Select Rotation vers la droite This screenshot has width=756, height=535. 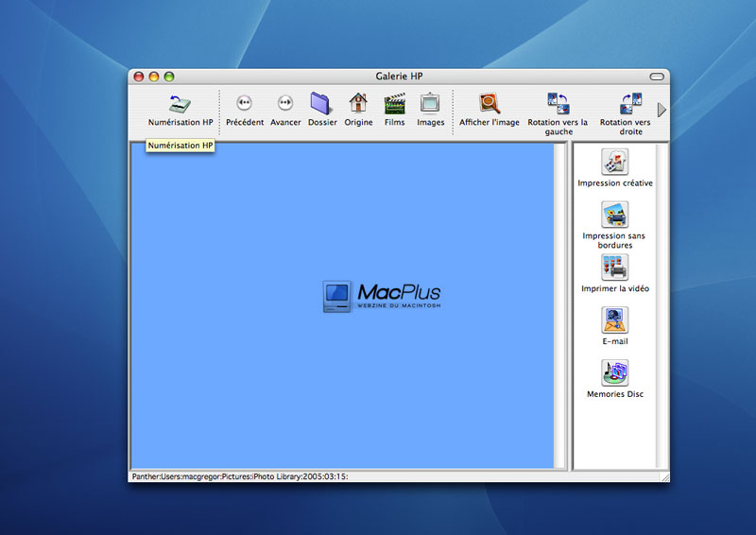(x=626, y=114)
